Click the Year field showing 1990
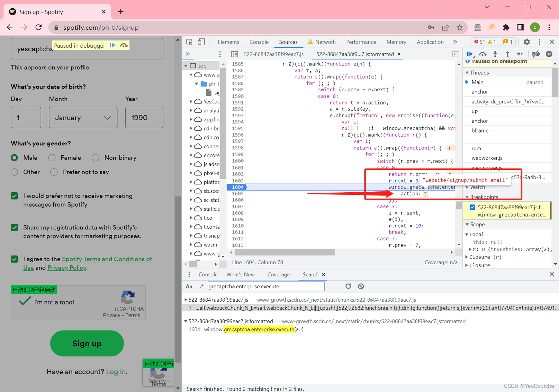 (144, 118)
